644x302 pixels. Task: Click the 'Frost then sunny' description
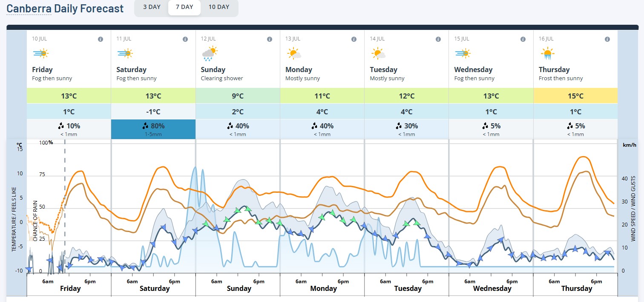(561, 78)
